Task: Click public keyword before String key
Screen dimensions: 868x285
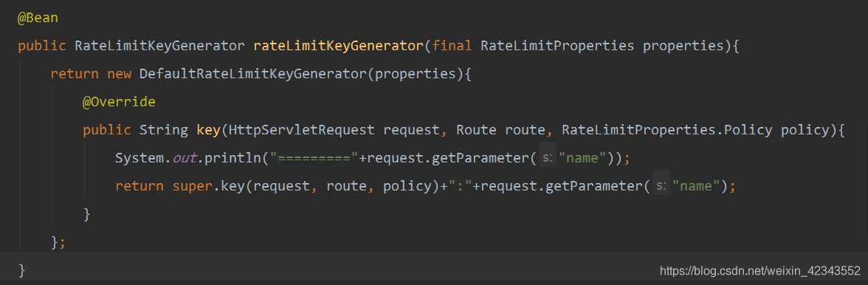Action: (107, 131)
